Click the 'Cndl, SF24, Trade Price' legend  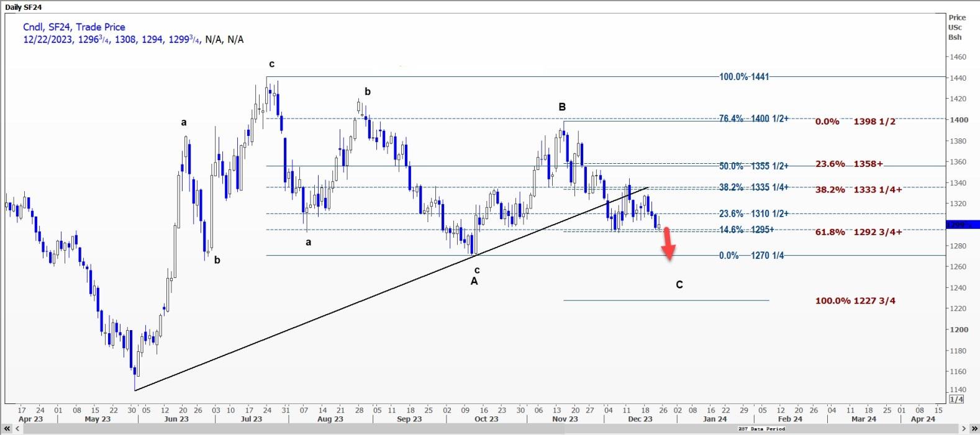[x=74, y=27]
